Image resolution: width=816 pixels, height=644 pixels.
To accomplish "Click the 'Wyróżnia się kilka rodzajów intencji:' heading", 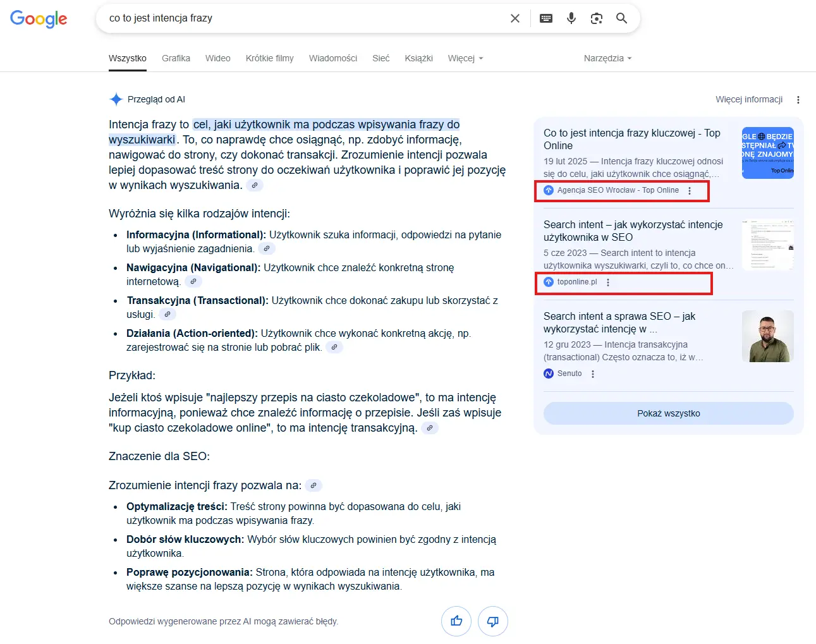I will tap(199, 214).
